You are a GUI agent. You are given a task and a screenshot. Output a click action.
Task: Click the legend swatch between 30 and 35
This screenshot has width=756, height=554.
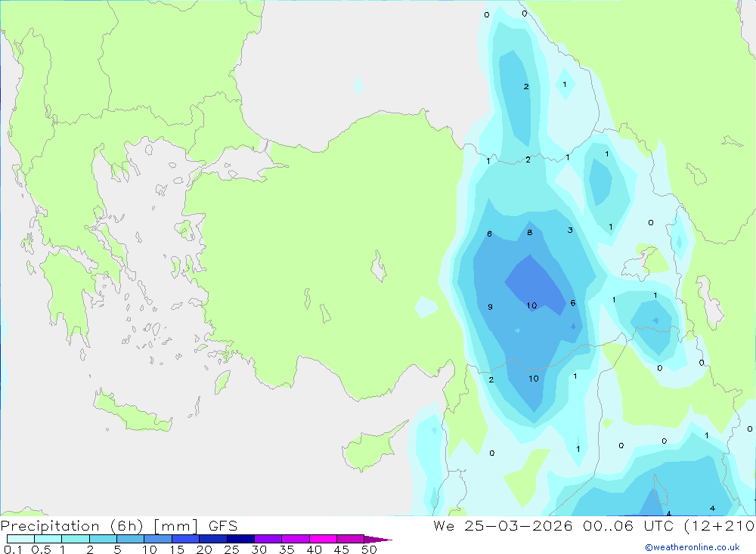coord(268,539)
